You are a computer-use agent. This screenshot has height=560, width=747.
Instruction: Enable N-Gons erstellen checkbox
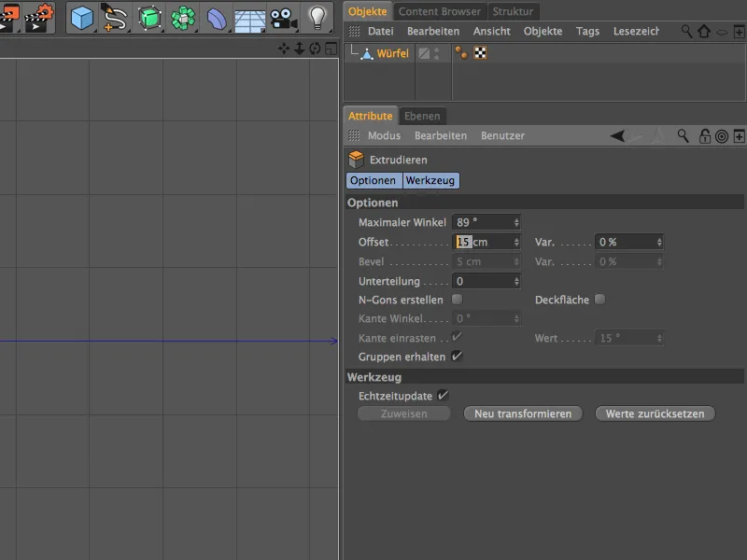pyautogui.click(x=457, y=299)
